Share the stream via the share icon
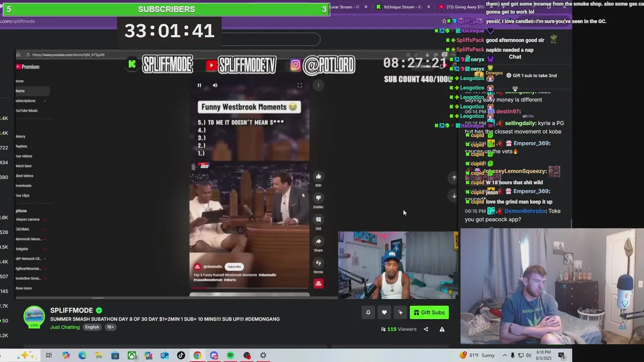The image size is (644, 362). pyautogui.click(x=426, y=329)
